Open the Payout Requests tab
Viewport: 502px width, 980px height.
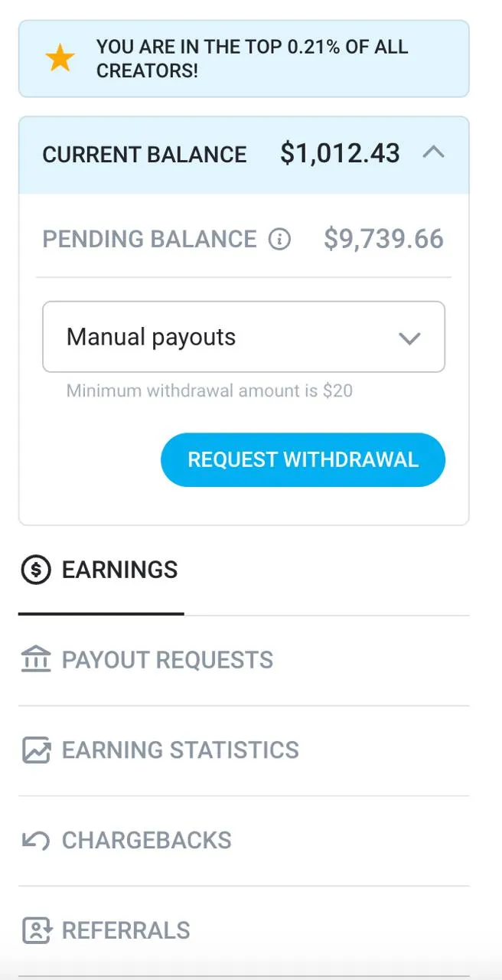coord(167,660)
